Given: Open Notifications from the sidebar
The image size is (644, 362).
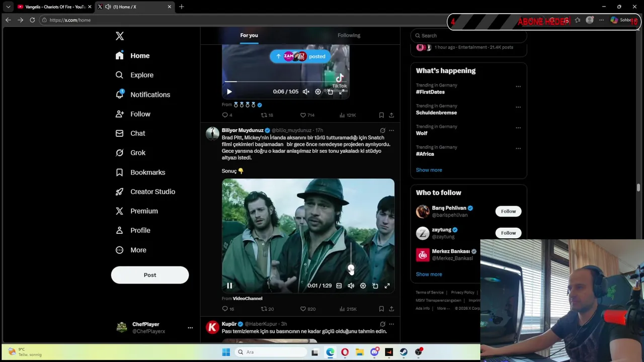Looking at the screenshot, I should click(x=143, y=95).
